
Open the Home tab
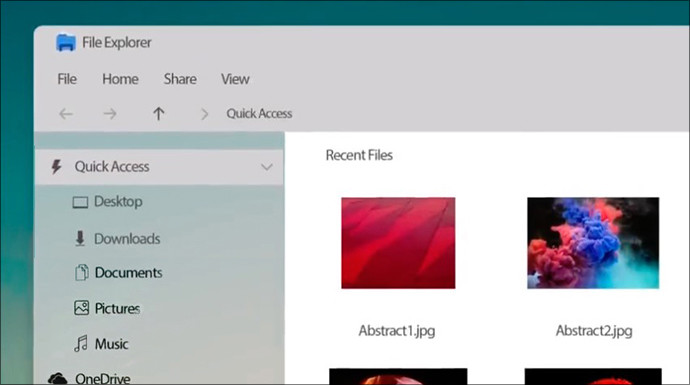click(120, 79)
